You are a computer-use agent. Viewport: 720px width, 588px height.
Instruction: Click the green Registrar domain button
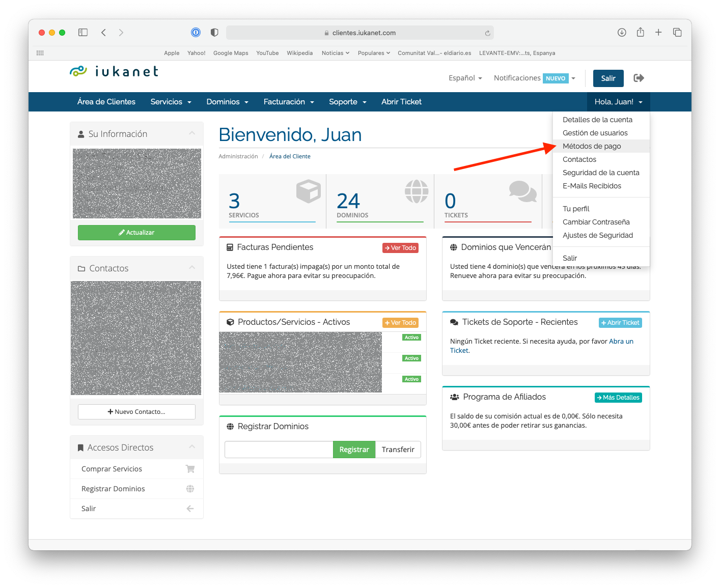click(x=354, y=450)
